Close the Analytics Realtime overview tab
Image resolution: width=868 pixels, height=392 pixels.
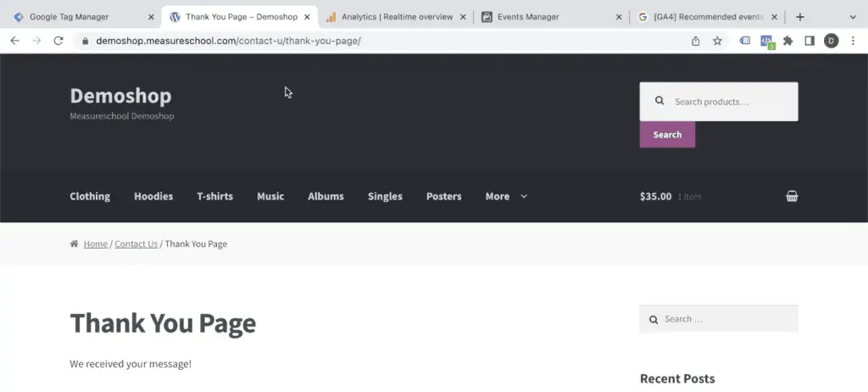pyautogui.click(x=463, y=17)
